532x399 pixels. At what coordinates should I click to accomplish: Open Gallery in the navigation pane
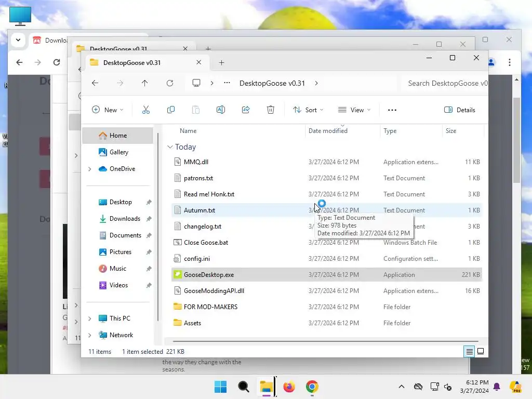click(118, 152)
